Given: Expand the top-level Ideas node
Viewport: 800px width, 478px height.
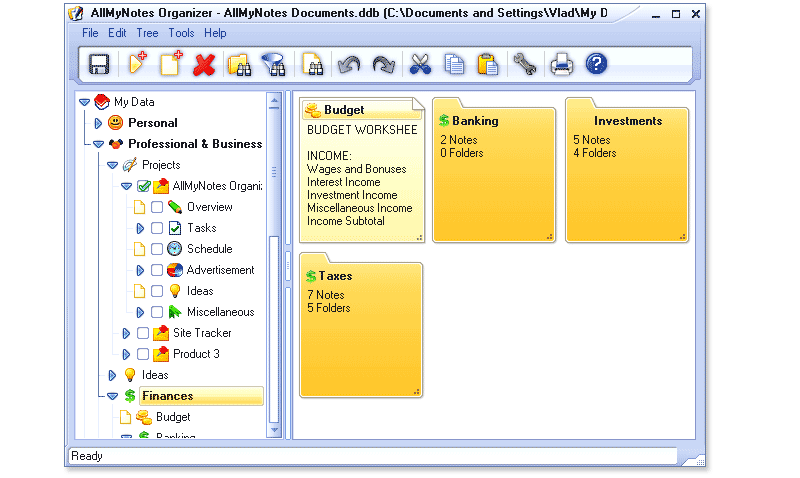Looking at the screenshot, I should point(113,375).
